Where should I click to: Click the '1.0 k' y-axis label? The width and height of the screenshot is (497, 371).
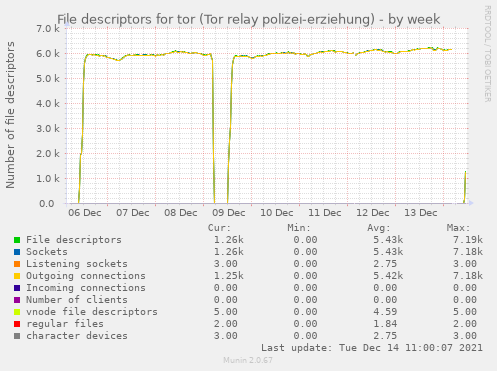click(x=48, y=179)
